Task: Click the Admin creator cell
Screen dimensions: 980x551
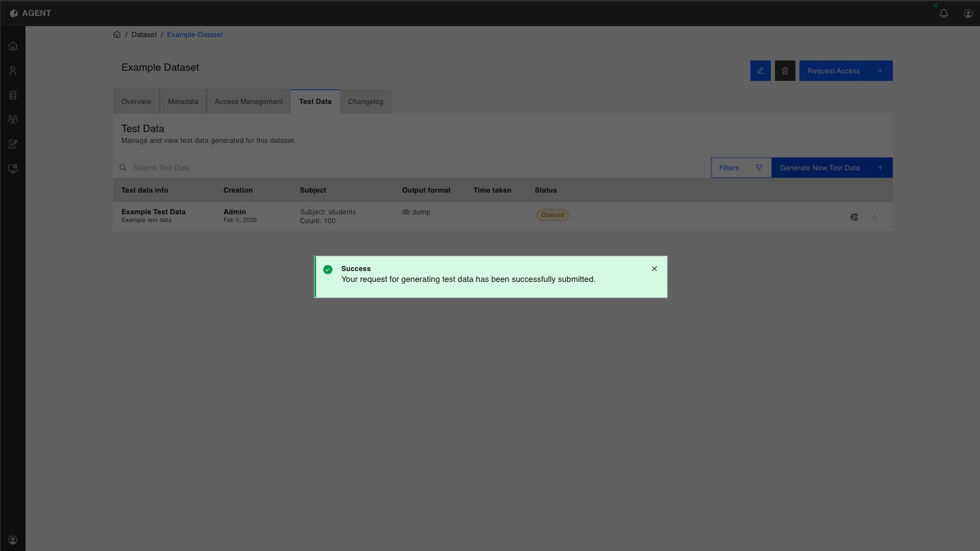Action: coord(235,212)
